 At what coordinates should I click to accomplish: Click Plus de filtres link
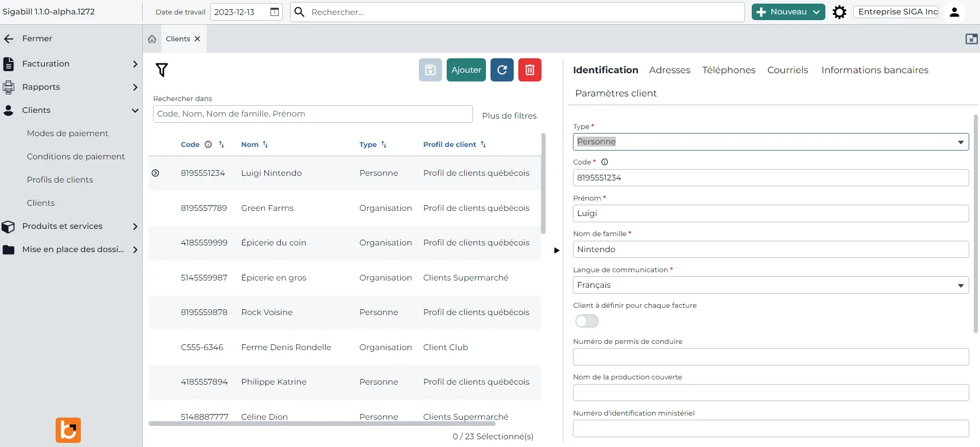point(509,115)
